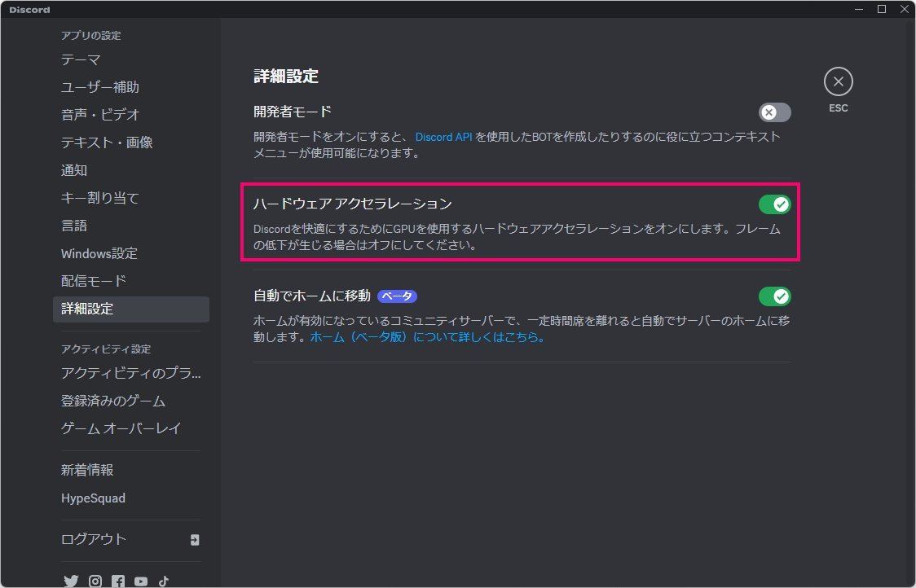This screenshot has height=588, width=916.
Task: Click the 詳細設定 page heading
Action: click(286, 77)
